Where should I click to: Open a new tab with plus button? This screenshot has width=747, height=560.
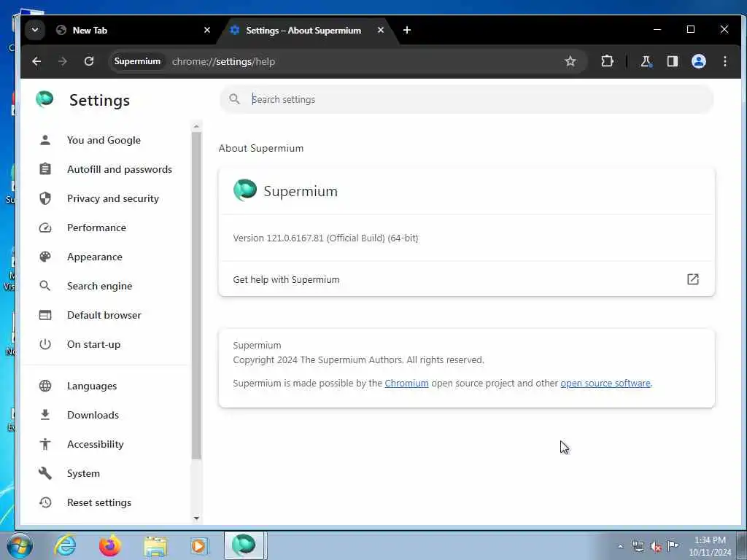pos(407,30)
